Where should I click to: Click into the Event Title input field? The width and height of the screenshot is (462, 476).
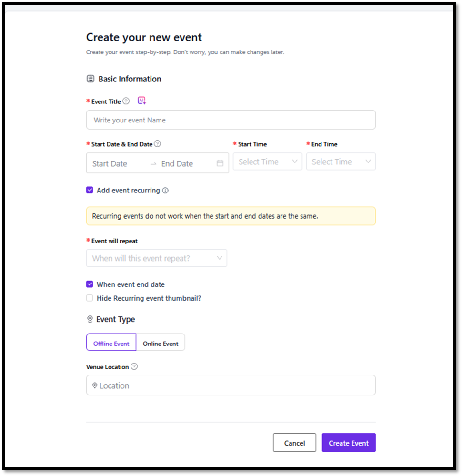point(231,120)
